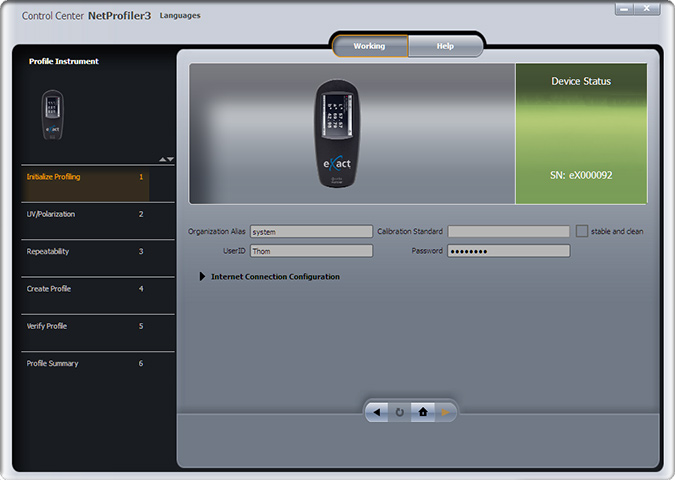Check the stable and clean checkbox
This screenshot has width=675, height=480.
tap(582, 231)
